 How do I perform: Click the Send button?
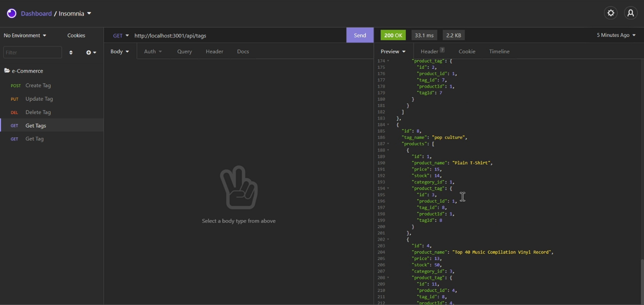(359, 35)
